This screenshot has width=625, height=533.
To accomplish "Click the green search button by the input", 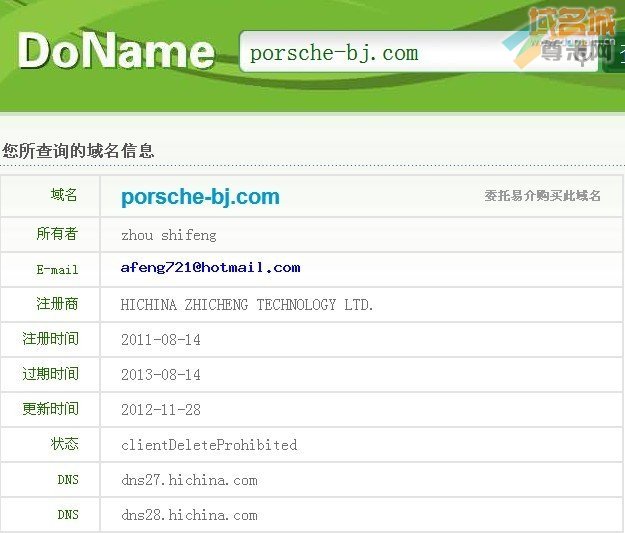I will tap(614, 53).
